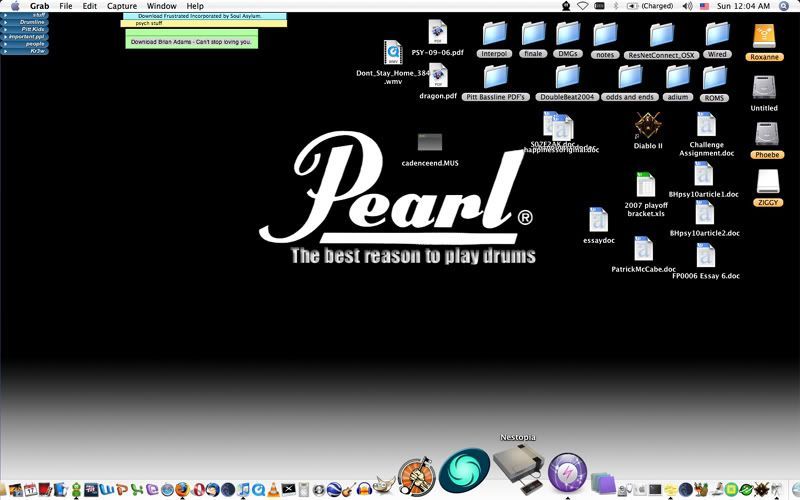Open Thunderbird mail icon in the dock
This screenshot has width=800, height=500.
pyautogui.click(x=212, y=490)
